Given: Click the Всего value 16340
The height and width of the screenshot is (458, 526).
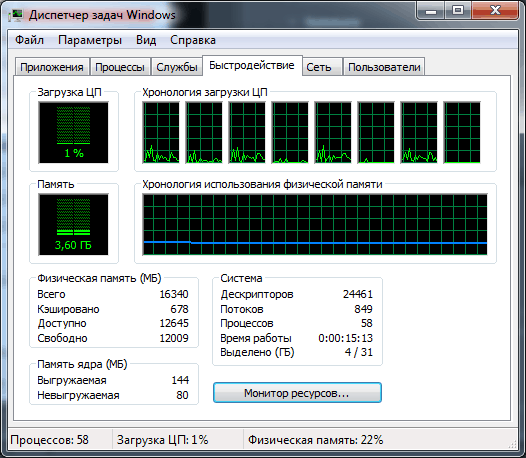Looking at the screenshot, I should tap(174, 294).
